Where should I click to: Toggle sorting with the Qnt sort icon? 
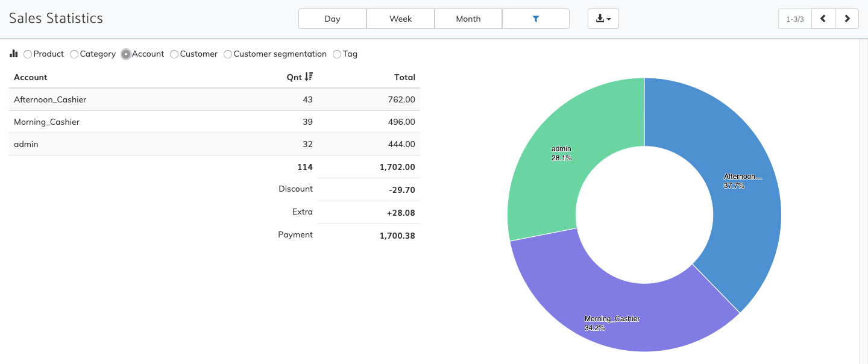tap(309, 77)
